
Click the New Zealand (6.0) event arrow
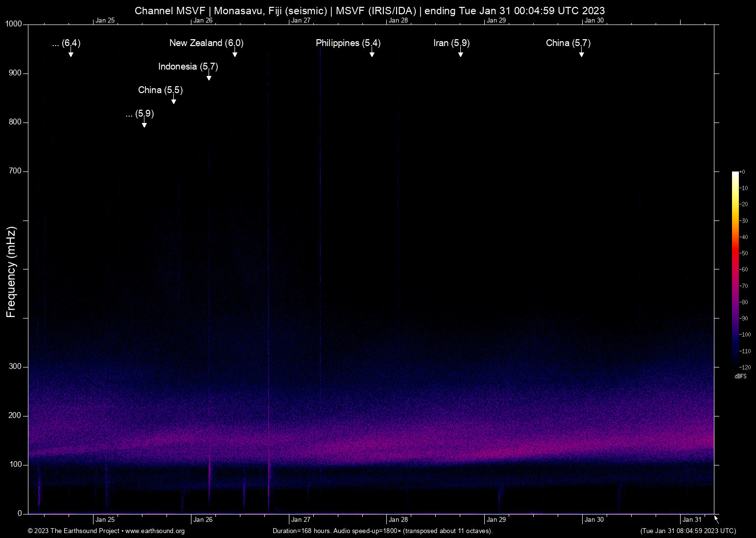(235, 52)
